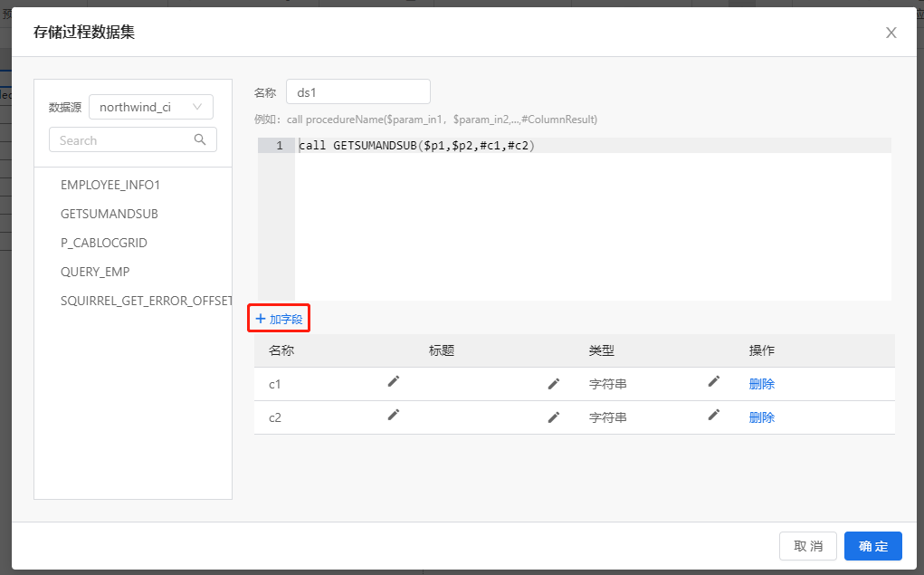The width and height of the screenshot is (924, 575).
Task: Select the SQUIRREL_GET_ERROR_OFFSET procedure
Action: pyautogui.click(x=146, y=301)
